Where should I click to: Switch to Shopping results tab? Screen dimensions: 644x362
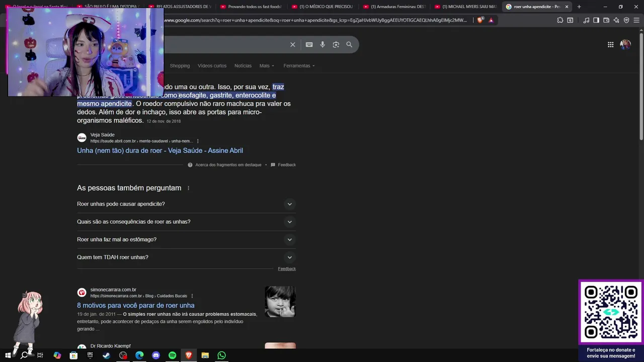[180, 66]
